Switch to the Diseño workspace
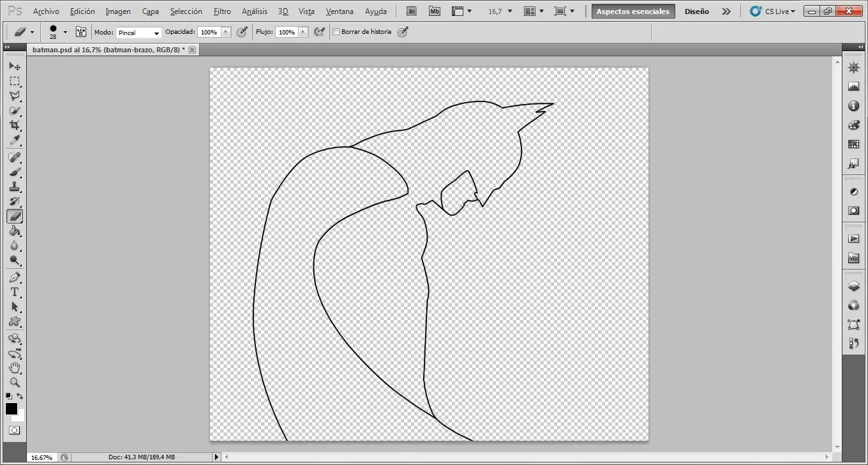This screenshot has height=465, width=868. [697, 11]
